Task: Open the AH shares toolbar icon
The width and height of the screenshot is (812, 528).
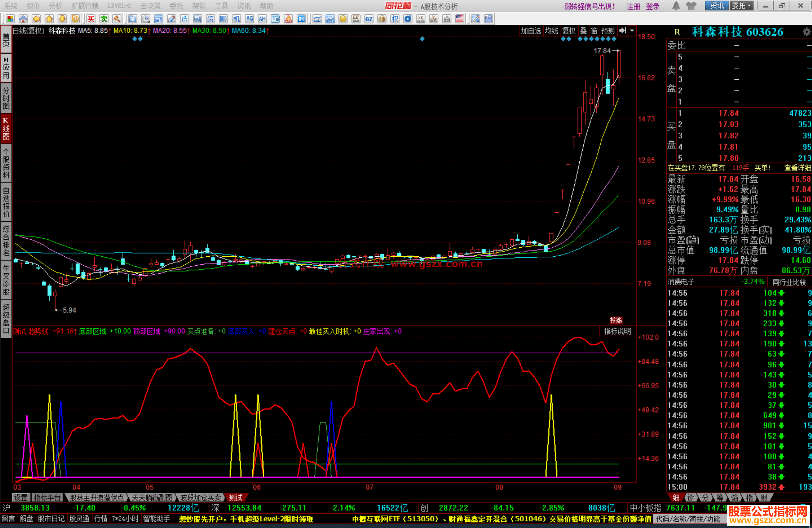Action: [262, 19]
